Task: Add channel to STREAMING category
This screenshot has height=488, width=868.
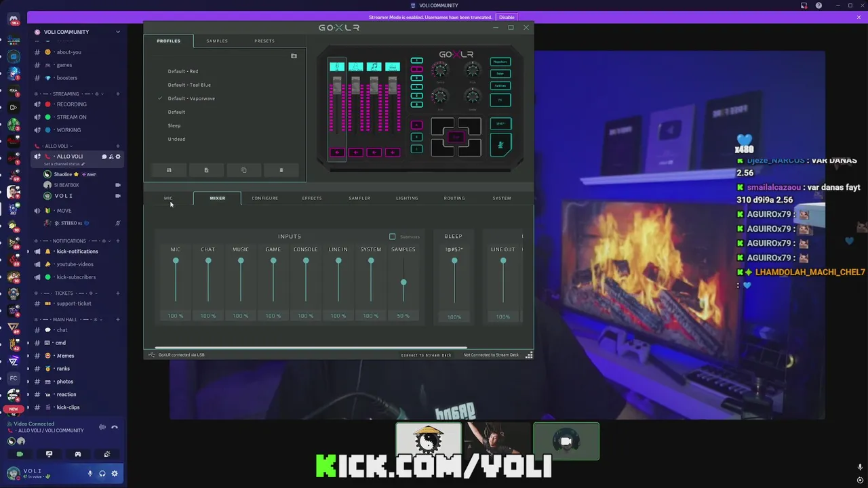Action: click(118, 94)
